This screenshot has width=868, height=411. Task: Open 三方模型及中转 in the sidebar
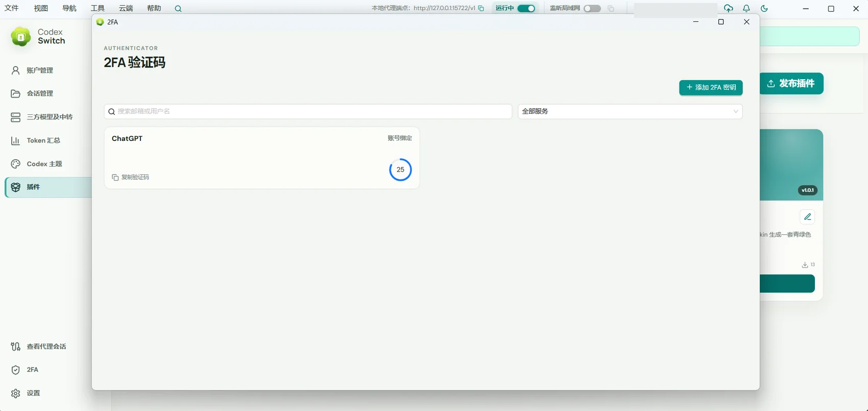coord(48,117)
